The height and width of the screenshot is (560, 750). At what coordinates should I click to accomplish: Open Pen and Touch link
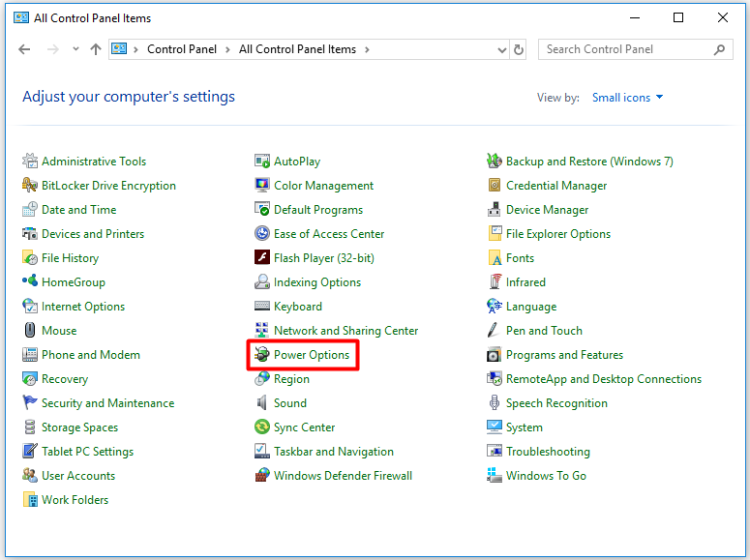[x=544, y=331]
